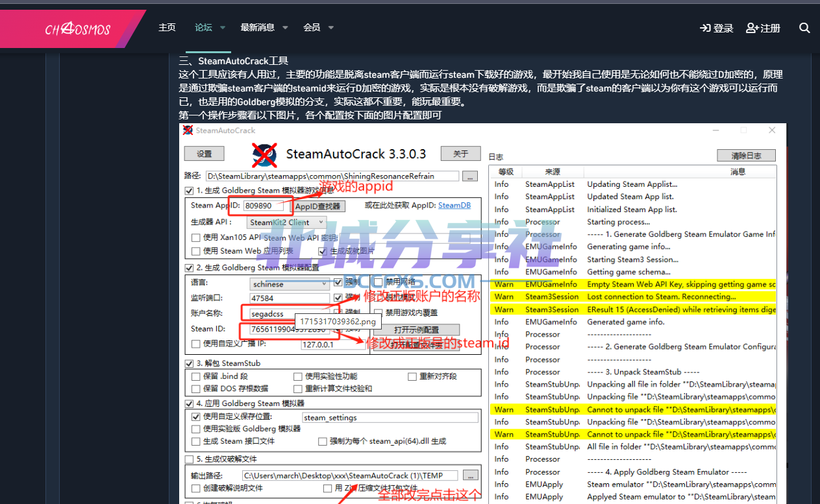Select log row 'Generated game info.'
The height and width of the screenshot is (504, 820).
pyautogui.click(x=633, y=322)
